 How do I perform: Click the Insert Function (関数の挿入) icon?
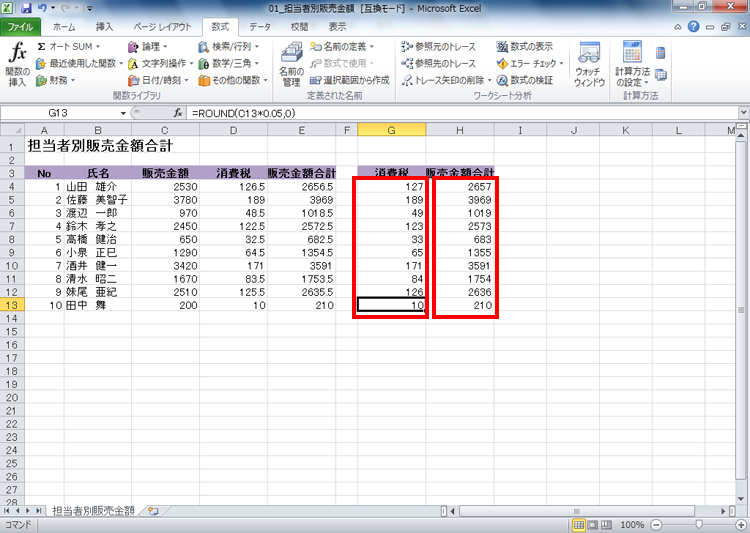[18, 64]
